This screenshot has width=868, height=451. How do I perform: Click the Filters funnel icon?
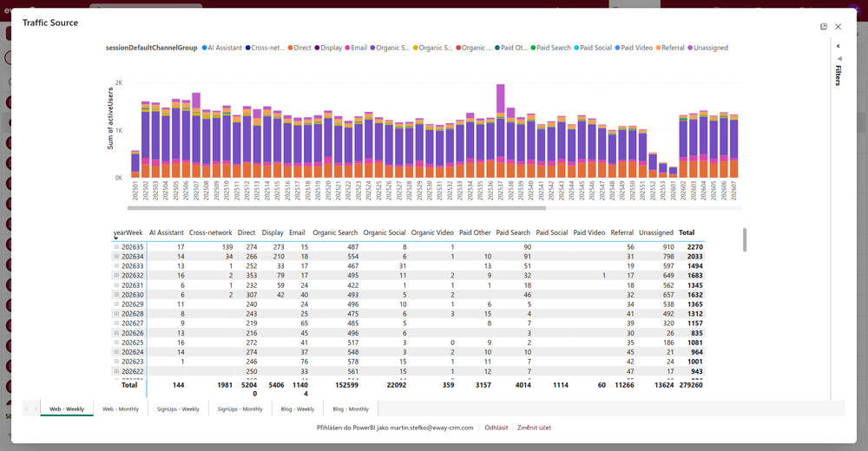coord(839,59)
